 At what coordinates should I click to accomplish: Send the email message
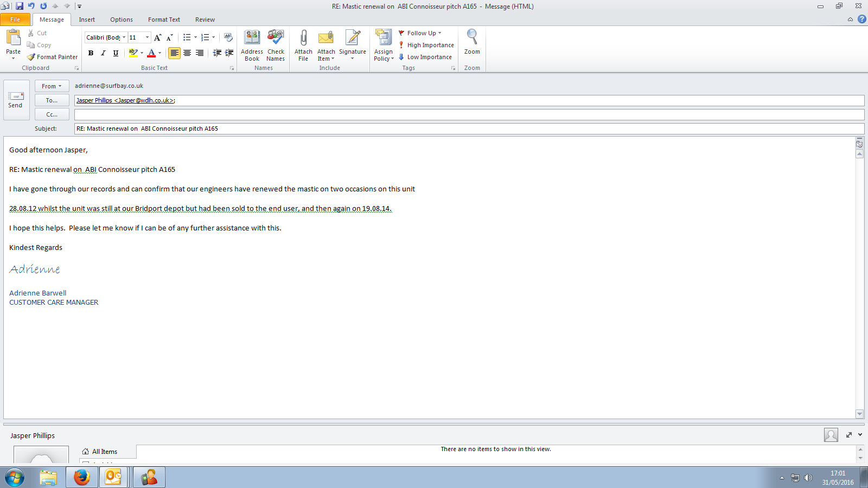(x=15, y=100)
